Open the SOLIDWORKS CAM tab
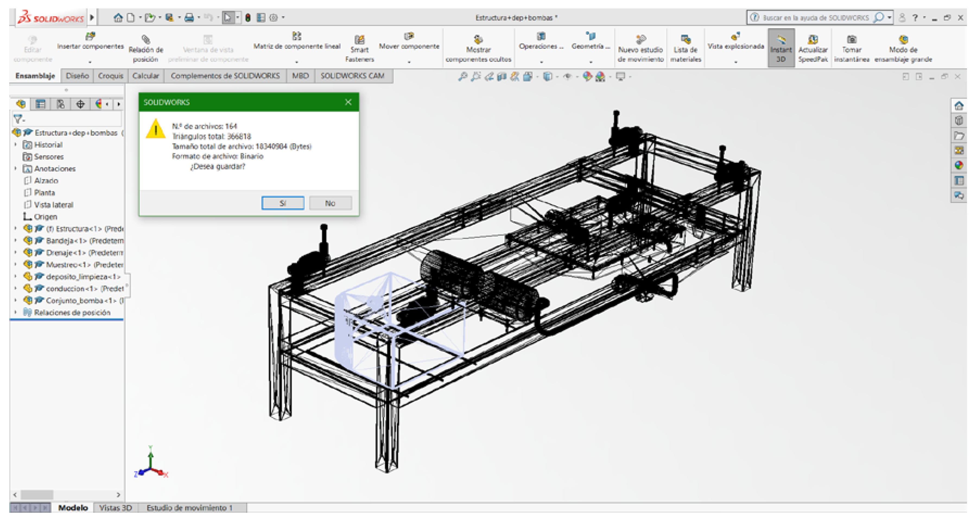The image size is (980, 519). tap(352, 76)
